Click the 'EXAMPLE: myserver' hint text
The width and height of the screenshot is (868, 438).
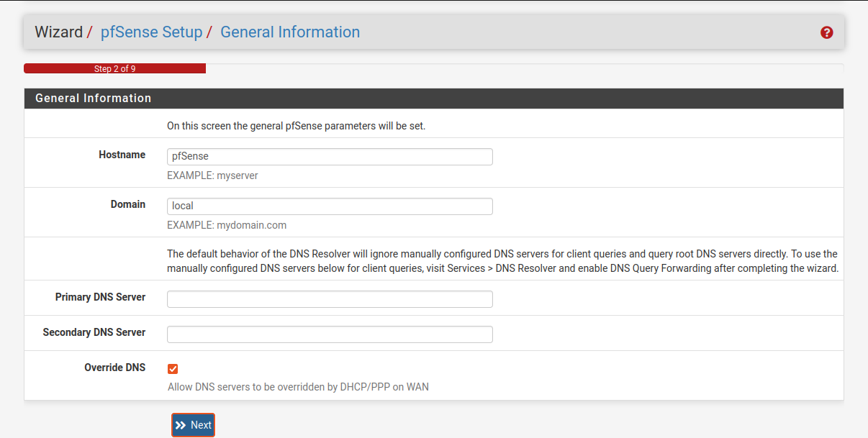coord(212,175)
